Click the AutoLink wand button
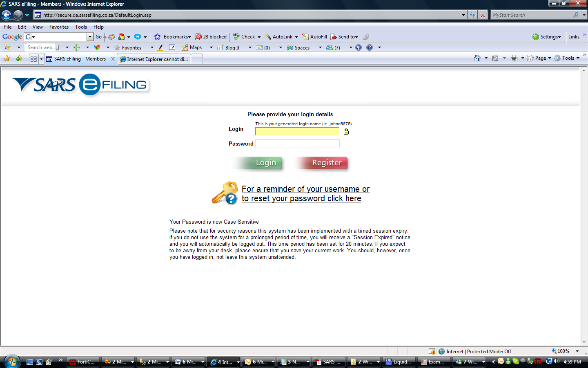This screenshot has height=368, width=588. [279, 37]
